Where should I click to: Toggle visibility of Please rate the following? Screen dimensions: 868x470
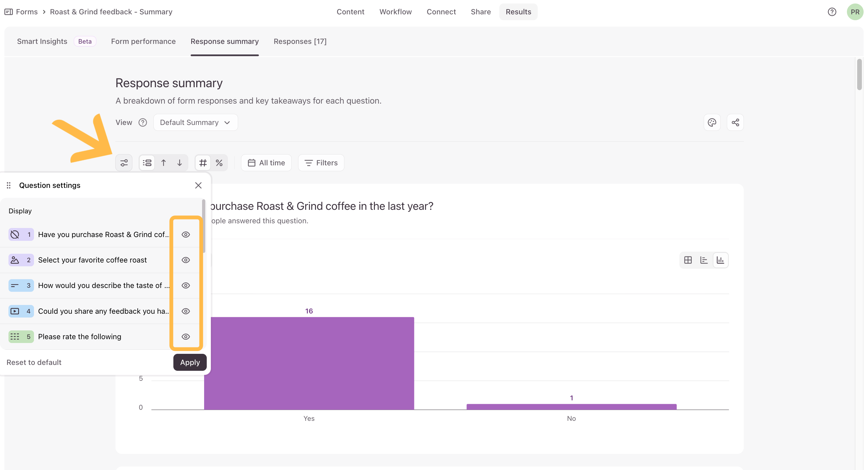click(186, 337)
